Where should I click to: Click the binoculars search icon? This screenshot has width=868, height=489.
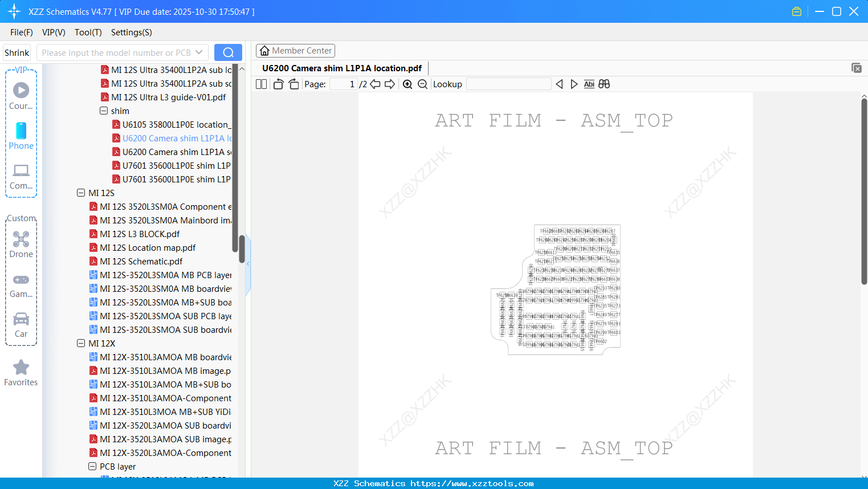604,84
